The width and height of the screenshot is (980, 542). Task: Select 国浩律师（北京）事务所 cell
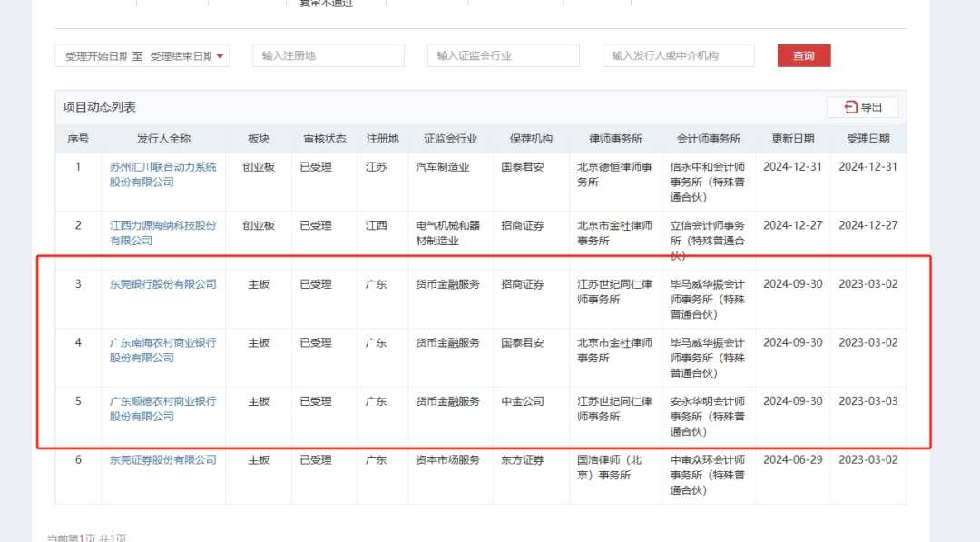pos(610,468)
